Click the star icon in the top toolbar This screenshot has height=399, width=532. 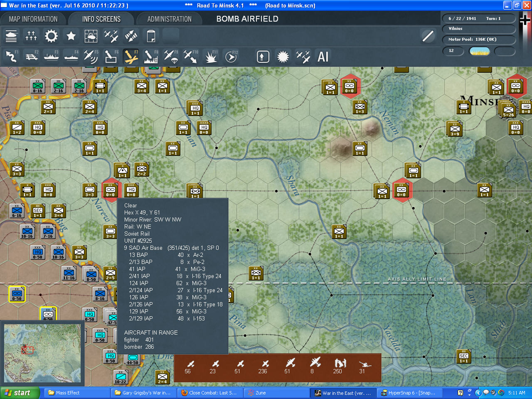coord(71,36)
